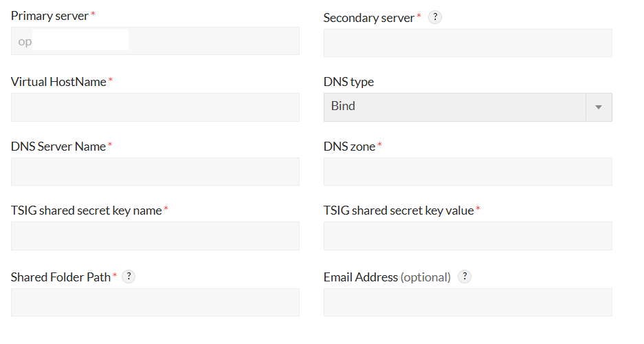
Task: Click the Shared Folder Path input box
Action: click(x=155, y=302)
